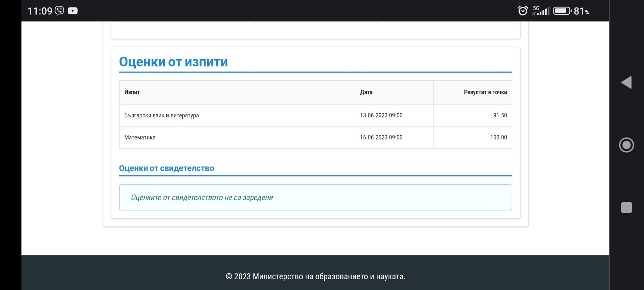The width and height of the screenshot is (644, 290).
Task: Select the 'Математика' exam row
Action: [140, 138]
